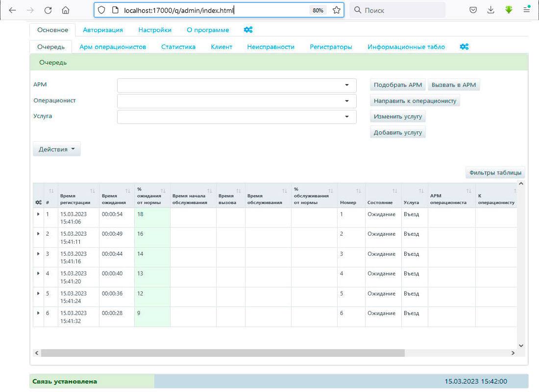Screen dimensions: 539x392
Task: Sort table by Номер column
Action: tap(359, 191)
